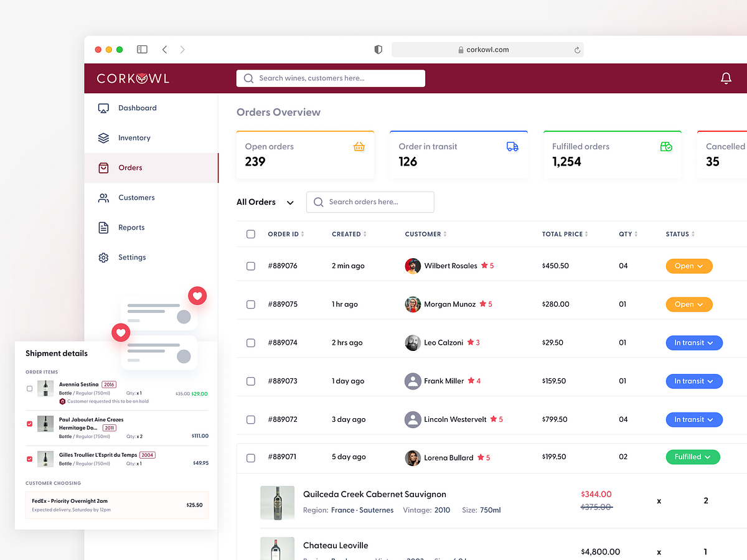
Task: Go back with the browser back arrow
Action: 164,50
